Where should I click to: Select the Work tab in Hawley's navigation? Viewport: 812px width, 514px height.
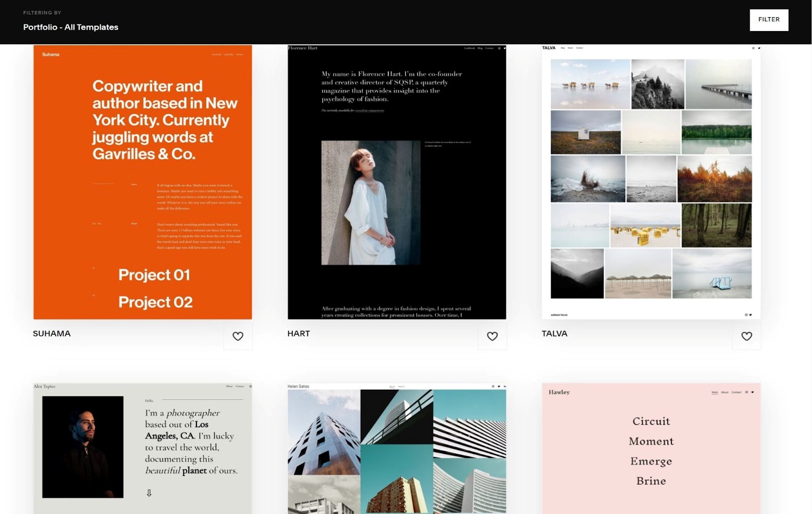715,392
